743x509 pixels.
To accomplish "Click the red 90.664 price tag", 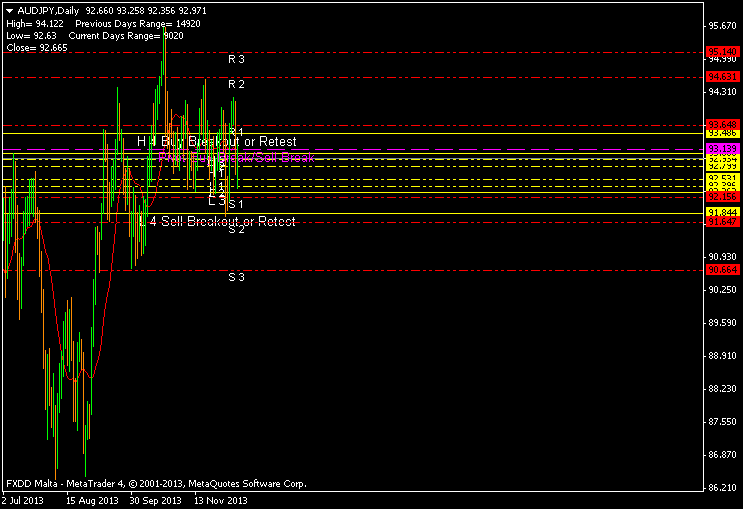I will [722, 270].
